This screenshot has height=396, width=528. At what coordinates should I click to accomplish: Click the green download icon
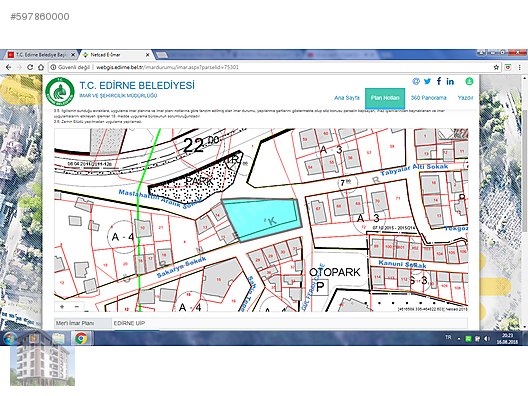click(469, 81)
